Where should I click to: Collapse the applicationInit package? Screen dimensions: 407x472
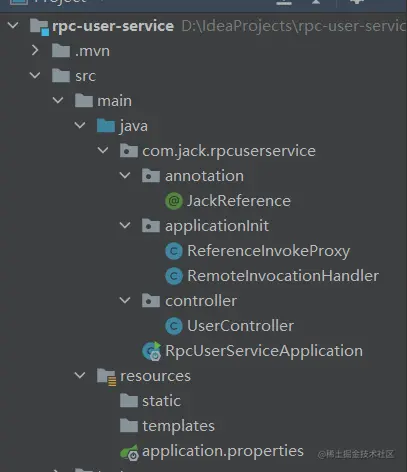pyautogui.click(x=125, y=226)
